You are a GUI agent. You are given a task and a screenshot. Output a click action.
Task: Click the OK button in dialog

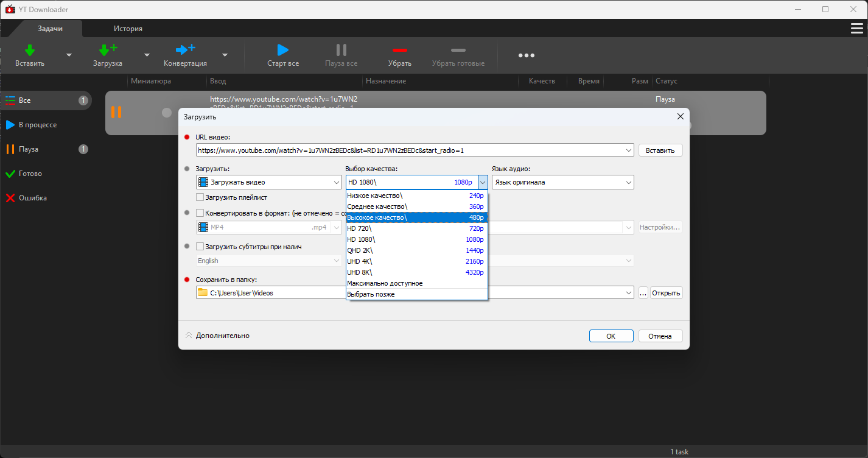(611, 336)
